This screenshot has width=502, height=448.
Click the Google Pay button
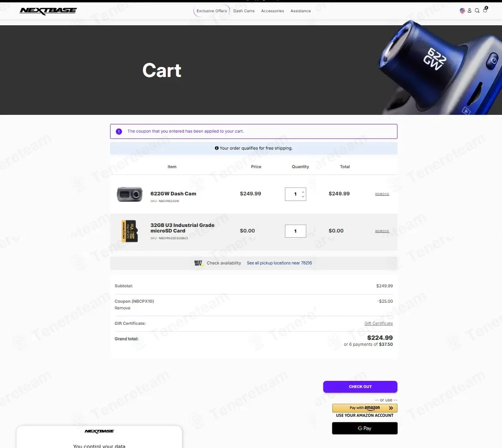365,428
